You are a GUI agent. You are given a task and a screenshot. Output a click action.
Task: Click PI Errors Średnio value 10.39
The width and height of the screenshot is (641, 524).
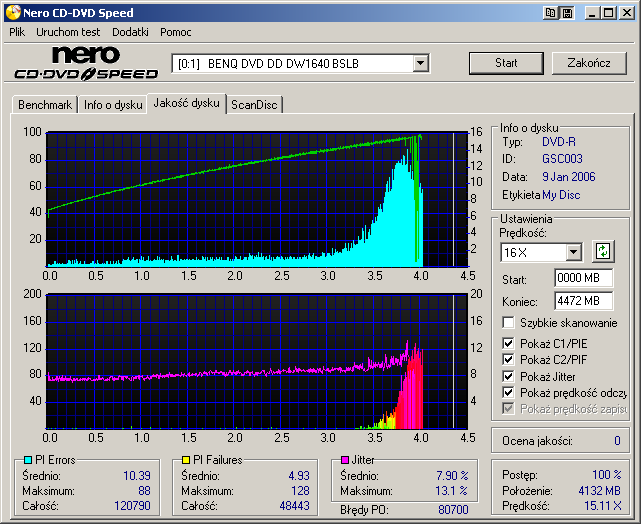pyautogui.click(x=137, y=476)
